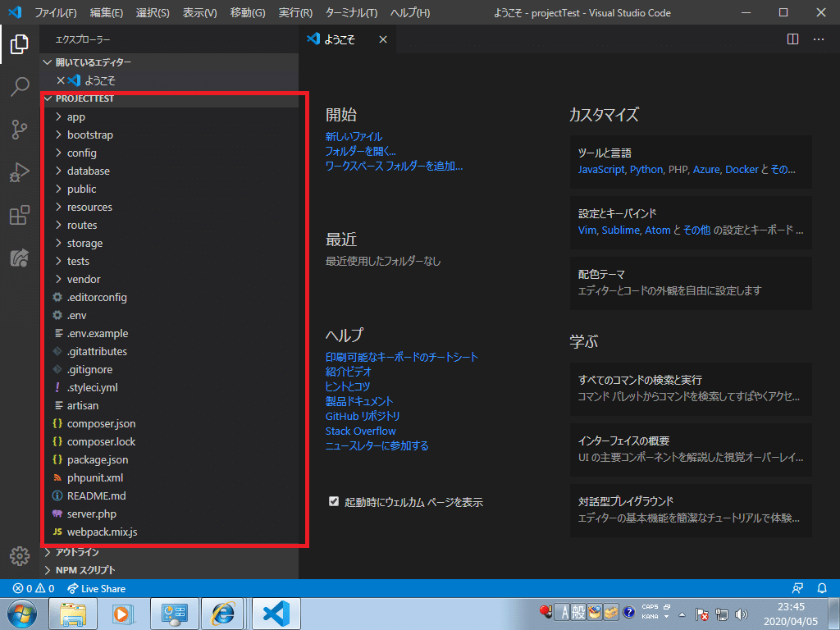Open the Source Control view icon
840x630 pixels.
pyautogui.click(x=20, y=129)
